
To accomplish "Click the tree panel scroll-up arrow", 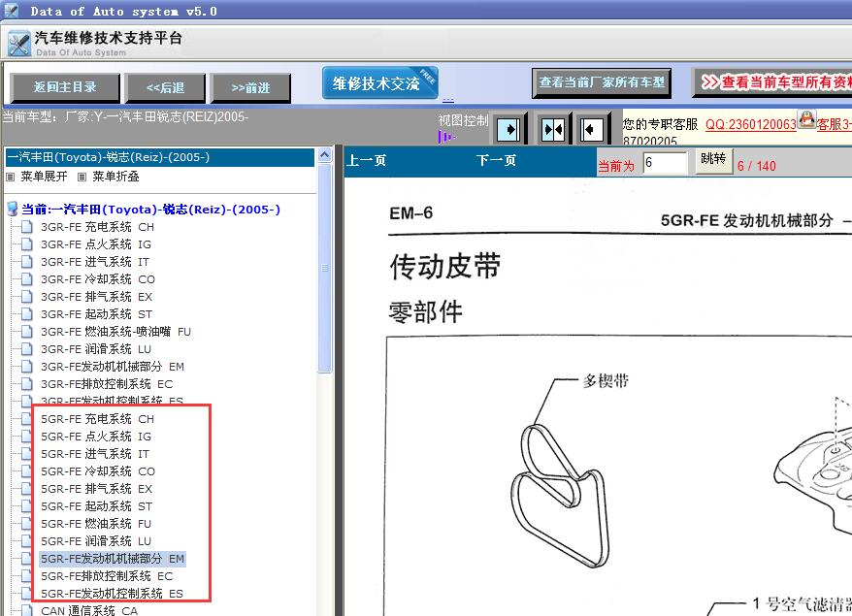I will point(324,155).
